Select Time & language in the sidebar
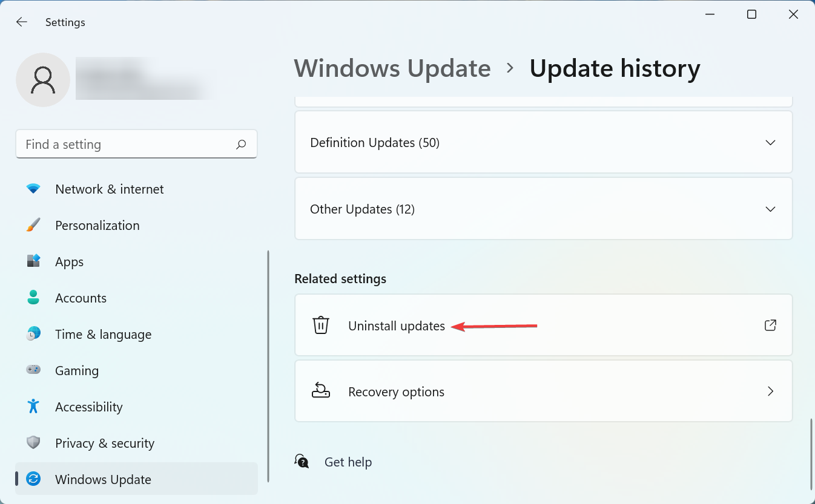This screenshot has width=815, height=504. pos(103,335)
